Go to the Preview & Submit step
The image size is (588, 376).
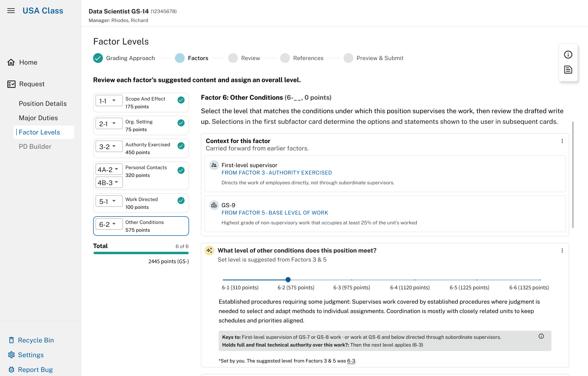pos(374,58)
